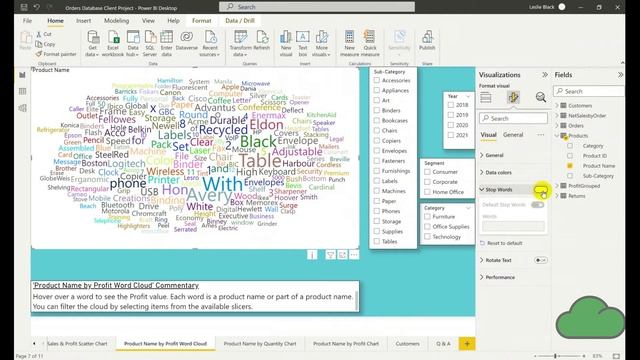
Task: Toggle the Stop Words switch
Action: coord(540,190)
